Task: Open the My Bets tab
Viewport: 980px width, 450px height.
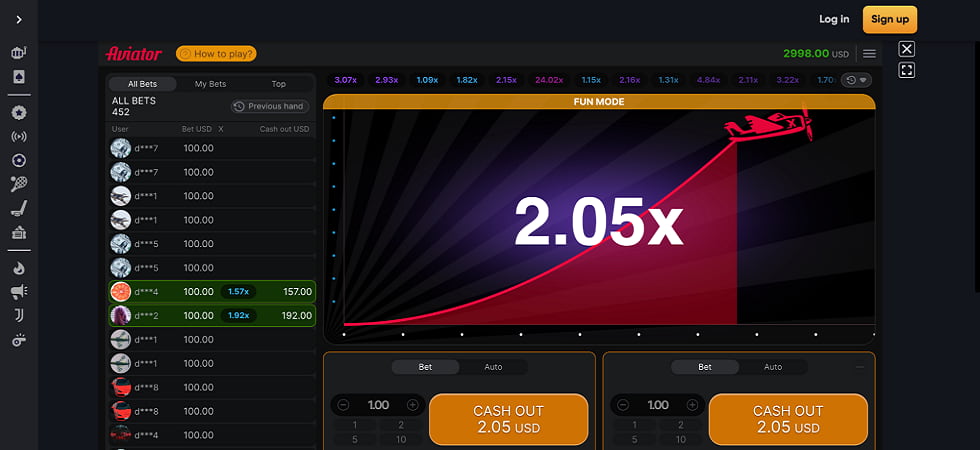Action: (210, 84)
